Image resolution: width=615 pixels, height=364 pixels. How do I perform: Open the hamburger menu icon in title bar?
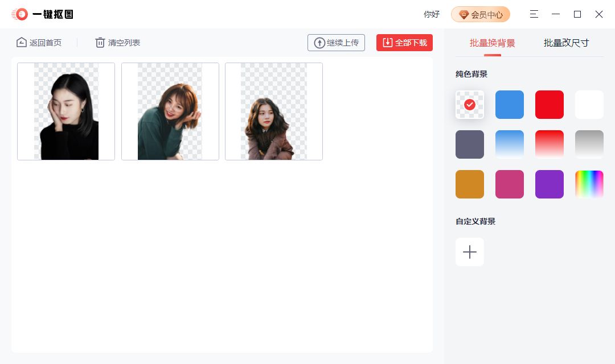534,14
